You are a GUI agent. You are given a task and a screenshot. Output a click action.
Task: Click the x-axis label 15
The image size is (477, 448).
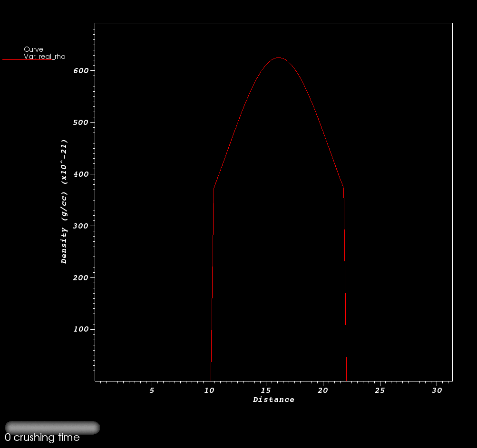266,390
